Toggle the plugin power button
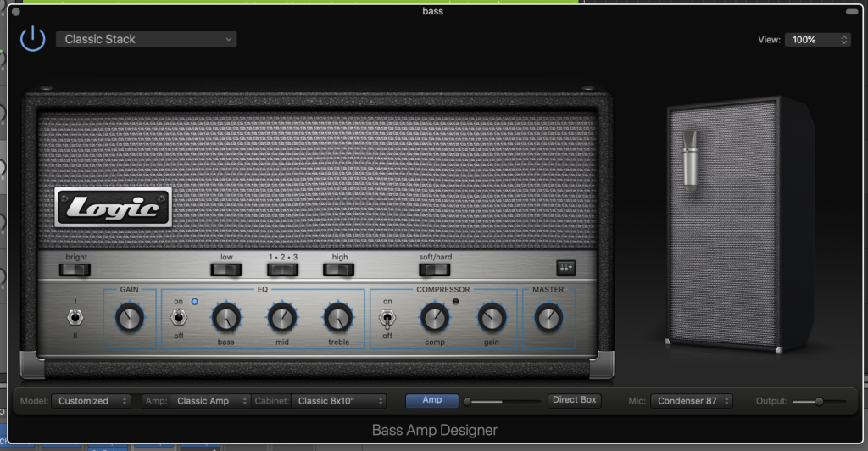868x451 pixels. click(x=33, y=39)
